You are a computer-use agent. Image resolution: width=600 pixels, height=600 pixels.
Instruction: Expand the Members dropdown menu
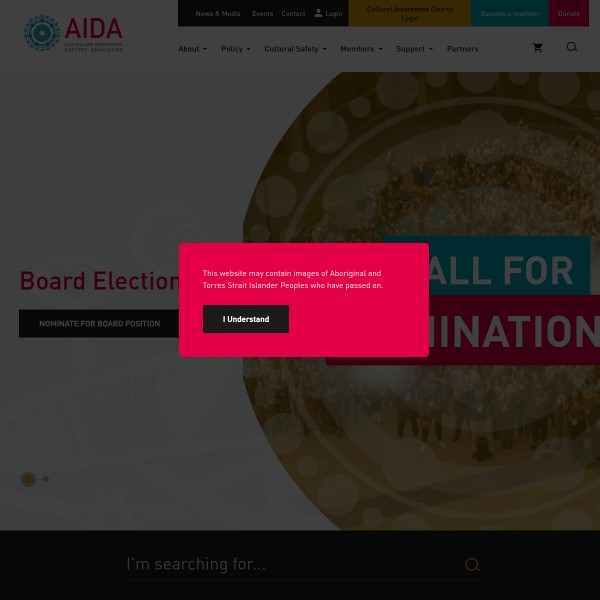click(x=360, y=49)
